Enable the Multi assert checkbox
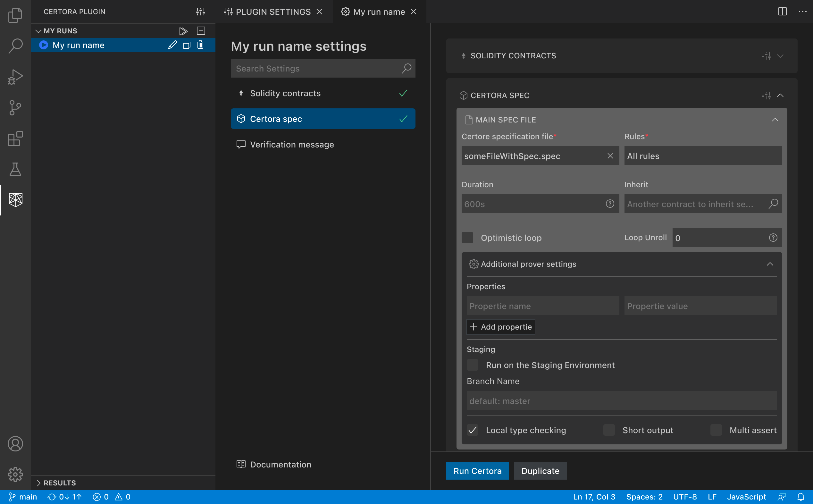The height and width of the screenshot is (504, 813). click(716, 430)
